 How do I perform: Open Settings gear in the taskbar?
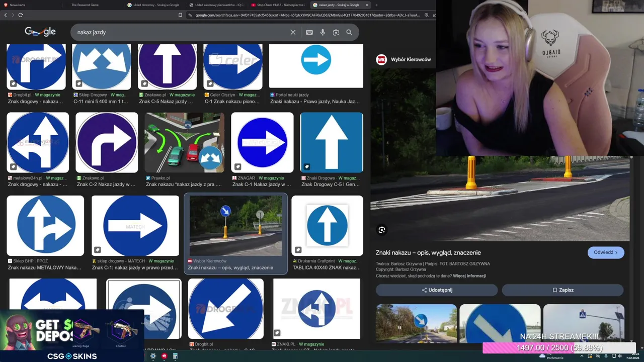point(153,356)
